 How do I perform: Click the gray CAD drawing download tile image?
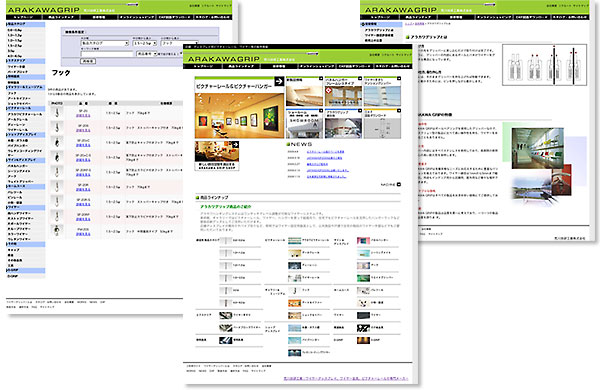382,128
